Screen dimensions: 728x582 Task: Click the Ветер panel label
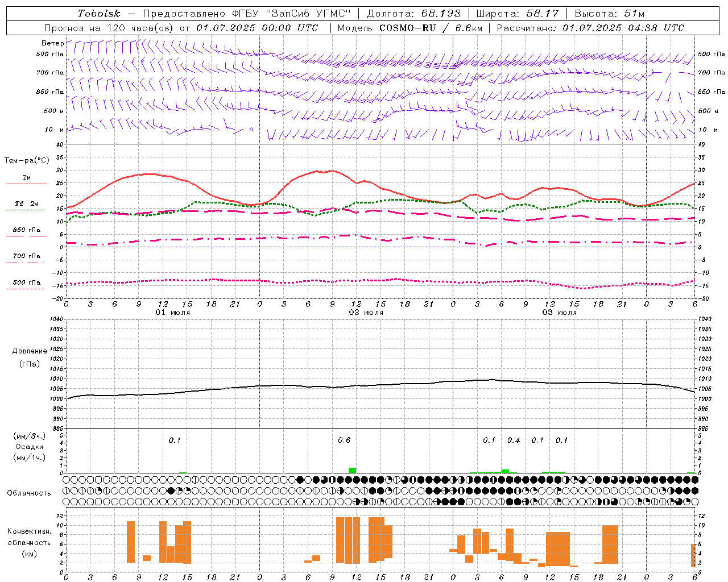pos(52,43)
